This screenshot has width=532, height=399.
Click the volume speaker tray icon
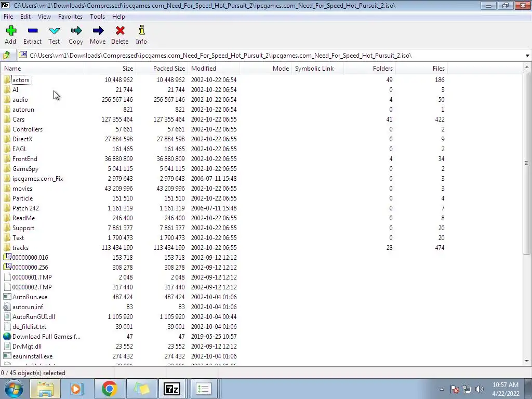click(x=480, y=389)
